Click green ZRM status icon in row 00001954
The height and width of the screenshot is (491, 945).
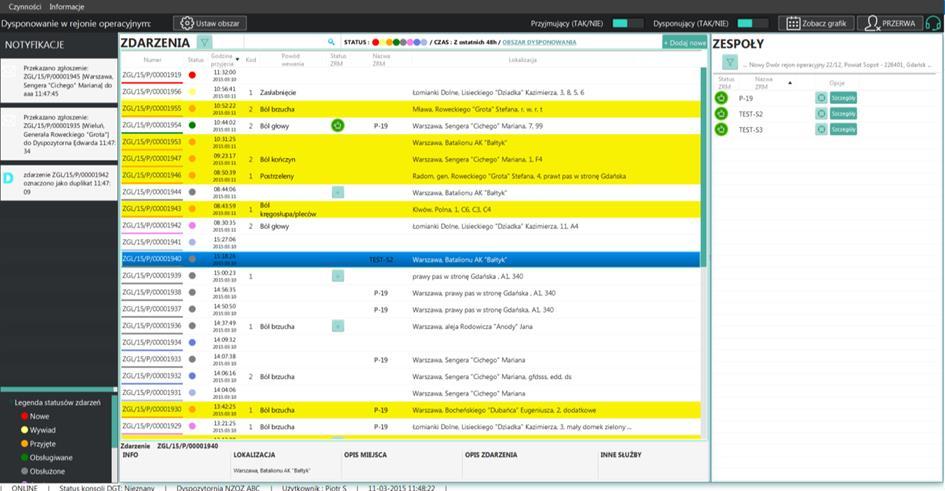(338, 125)
